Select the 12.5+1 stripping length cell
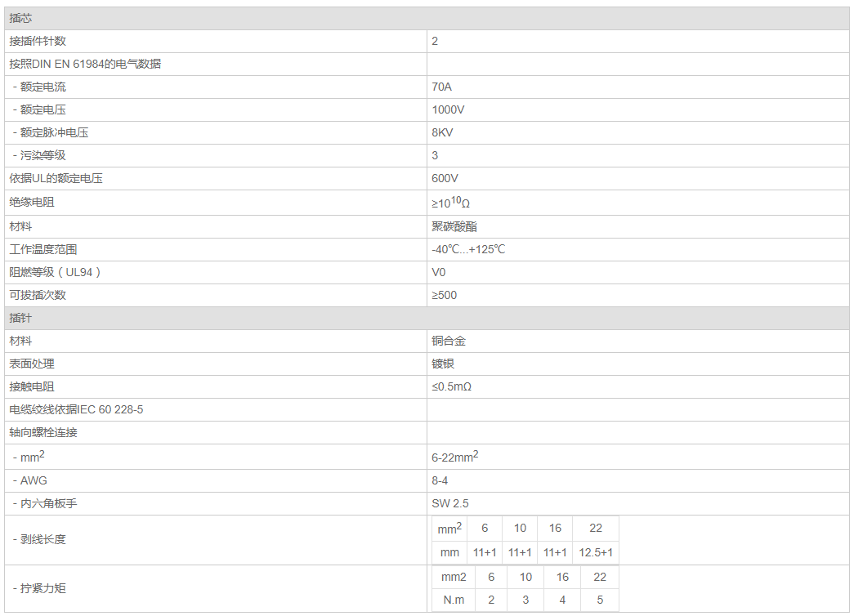854x616 pixels. (596, 553)
